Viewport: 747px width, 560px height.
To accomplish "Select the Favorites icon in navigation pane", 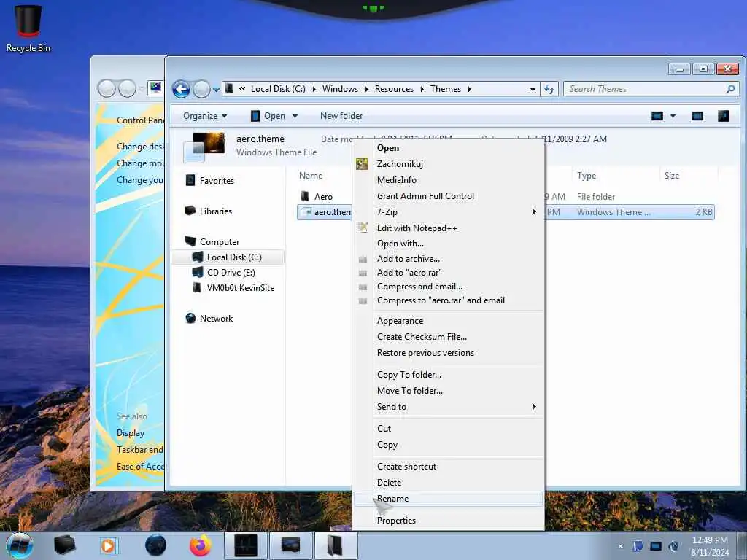I will point(190,180).
